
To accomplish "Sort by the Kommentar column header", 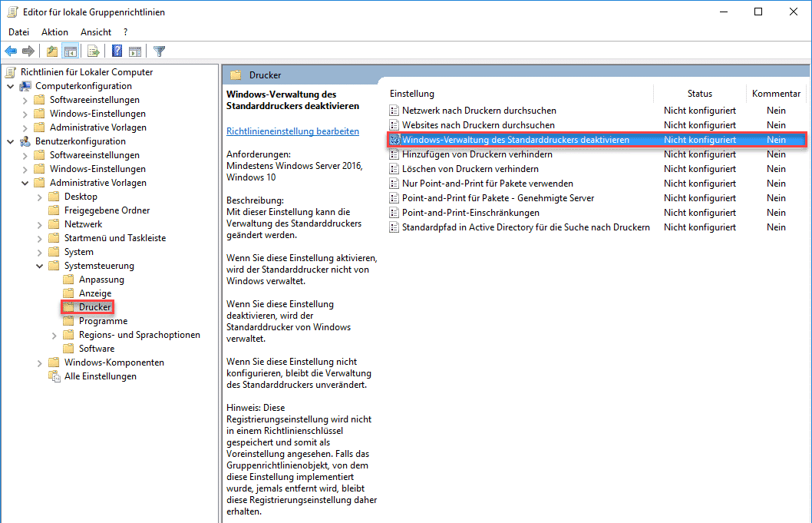I will point(776,94).
